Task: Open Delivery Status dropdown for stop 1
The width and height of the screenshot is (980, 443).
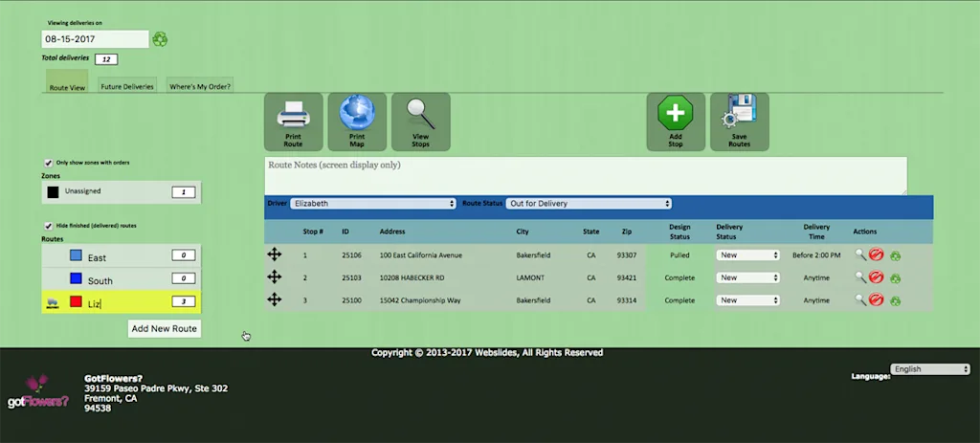Action: click(748, 255)
